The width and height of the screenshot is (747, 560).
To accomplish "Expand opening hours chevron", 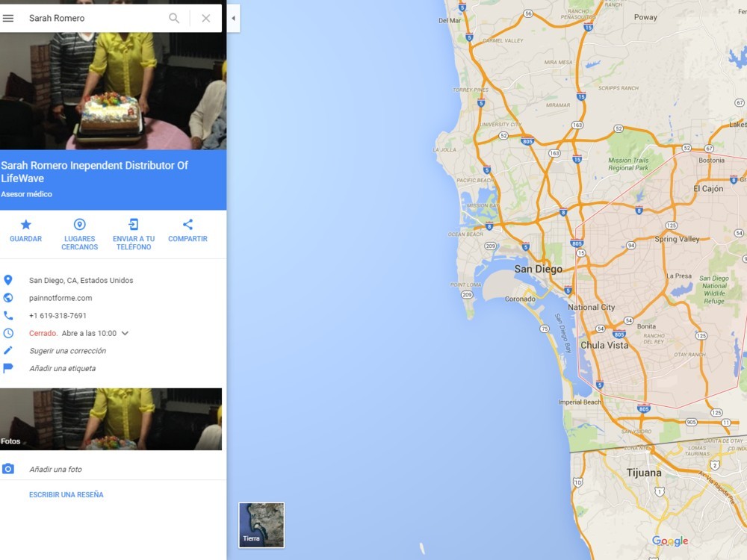I will [125, 333].
